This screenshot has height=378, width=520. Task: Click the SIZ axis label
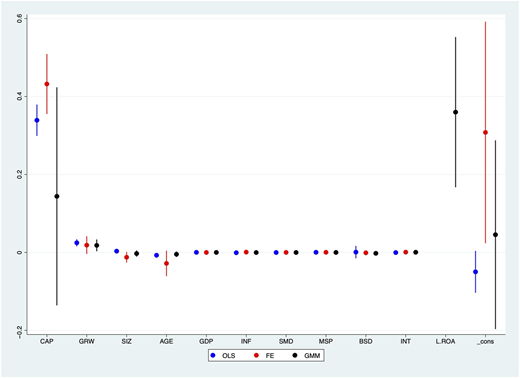(x=126, y=341)
